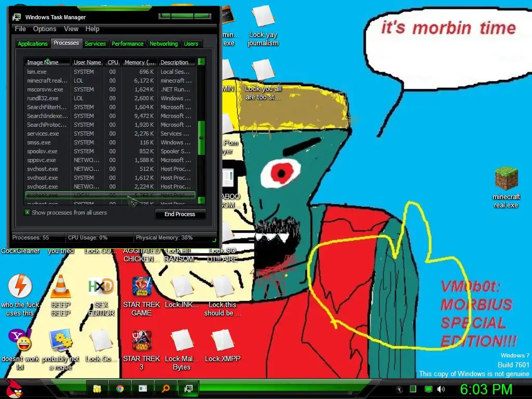
Task: Open the Yahoo 'doesn't work lol' icon
Action: coord(20,350)
